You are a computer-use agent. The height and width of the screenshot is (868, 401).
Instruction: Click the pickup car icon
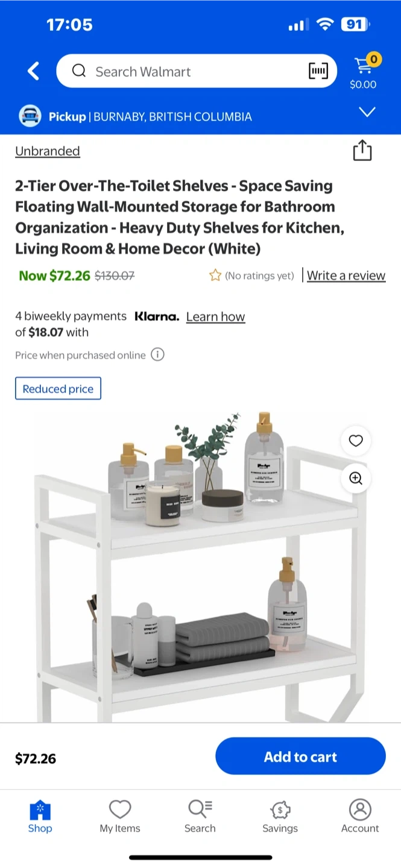[30, 116]
